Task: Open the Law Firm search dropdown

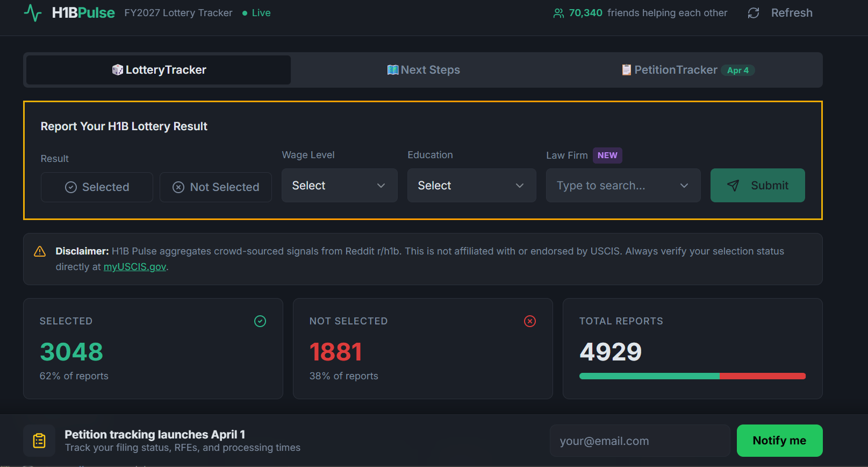Action: [x=623, y=186]
